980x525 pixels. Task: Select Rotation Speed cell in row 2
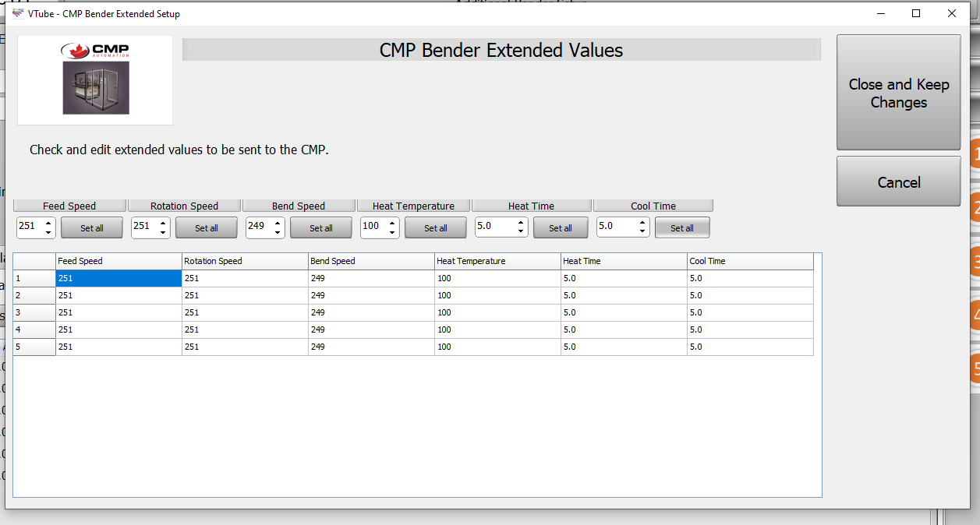245,295
